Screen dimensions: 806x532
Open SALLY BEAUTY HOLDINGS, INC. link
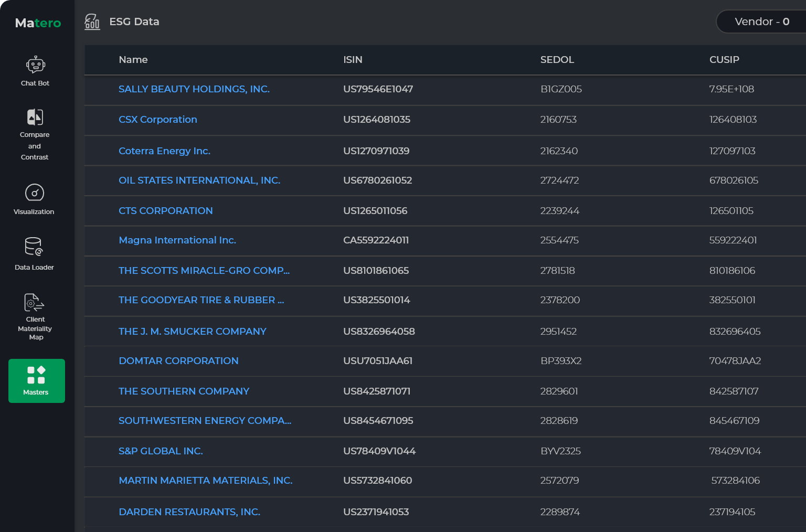194,89
